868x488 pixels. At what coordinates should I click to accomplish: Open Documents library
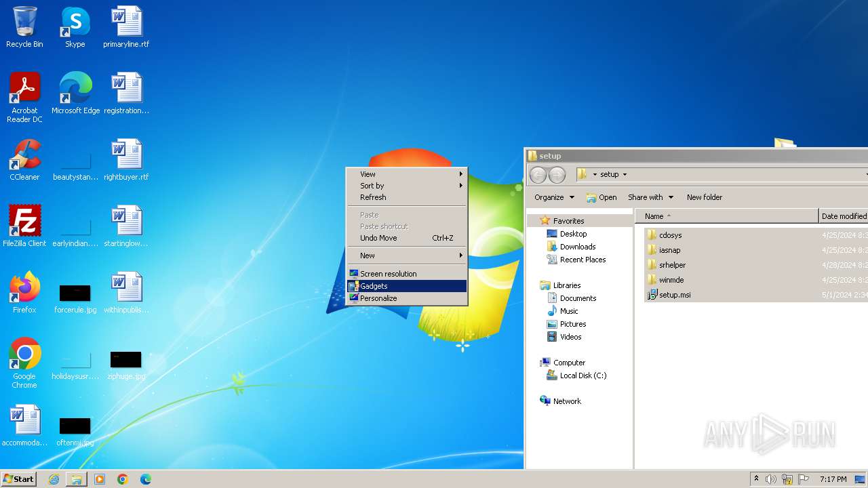pos(572,298)
